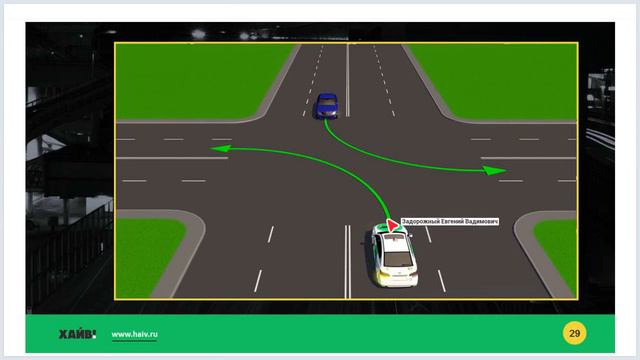Open the www.haiv.ru link
This screenshot has height=360, width=640.
coord(134,334)
